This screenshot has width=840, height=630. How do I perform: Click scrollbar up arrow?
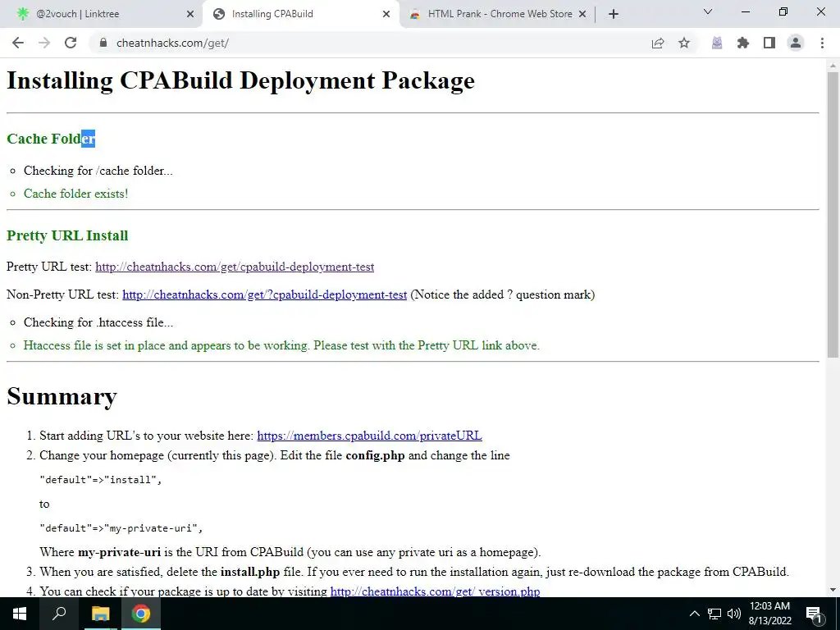click(x=833, y=66)
